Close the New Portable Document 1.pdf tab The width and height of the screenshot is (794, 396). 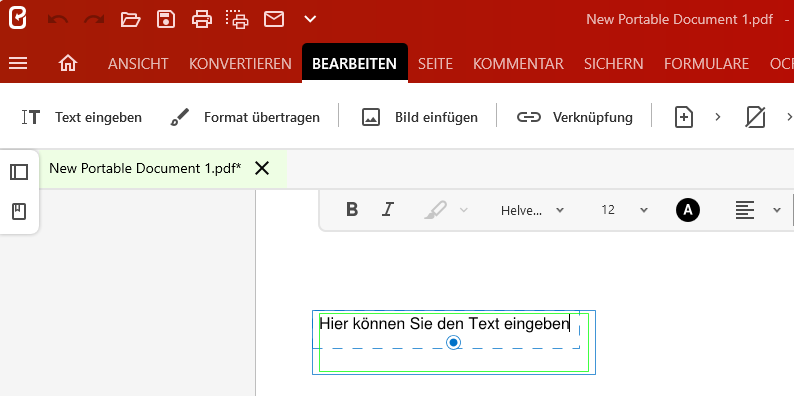pyautogui.click(x=262, y=168)
